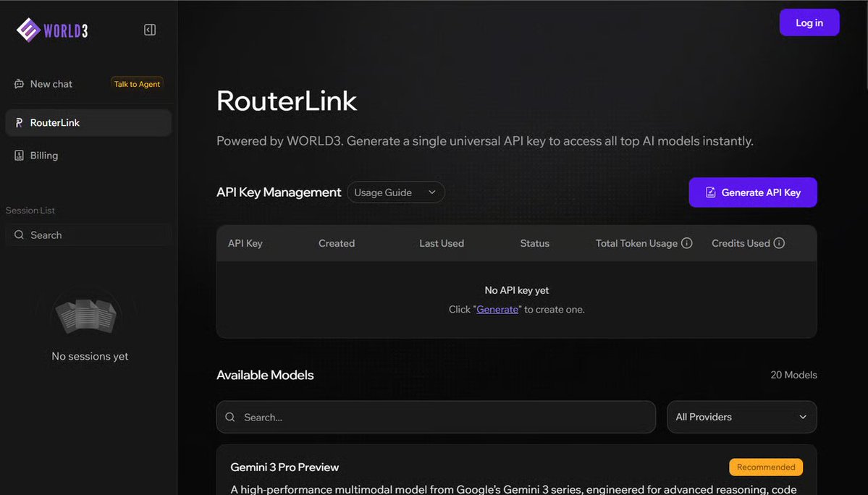Open the All Providers dropdown
Image resolution: width=868 pixels, height=495 pixels.
click(x=742, y=417)
